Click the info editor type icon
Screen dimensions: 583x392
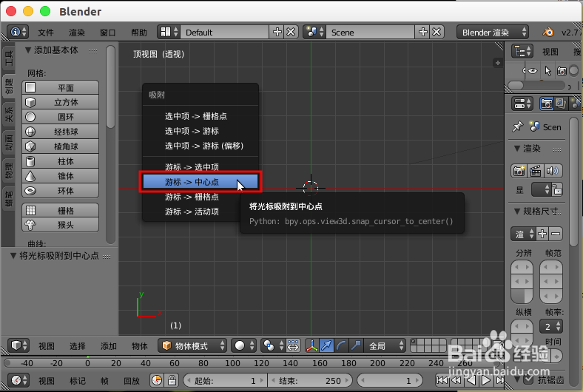coord(18,32)
